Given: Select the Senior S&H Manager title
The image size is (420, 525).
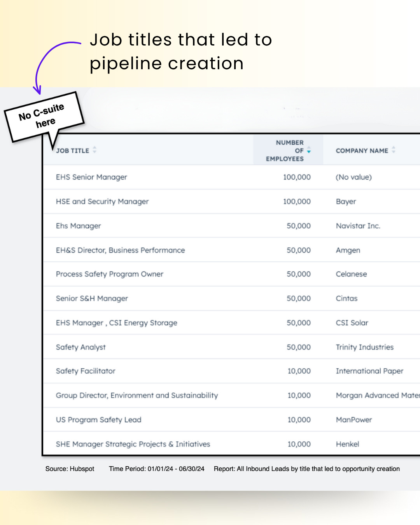Looking at the screenshot, I should pyautogui.click(x=92, y=299).
